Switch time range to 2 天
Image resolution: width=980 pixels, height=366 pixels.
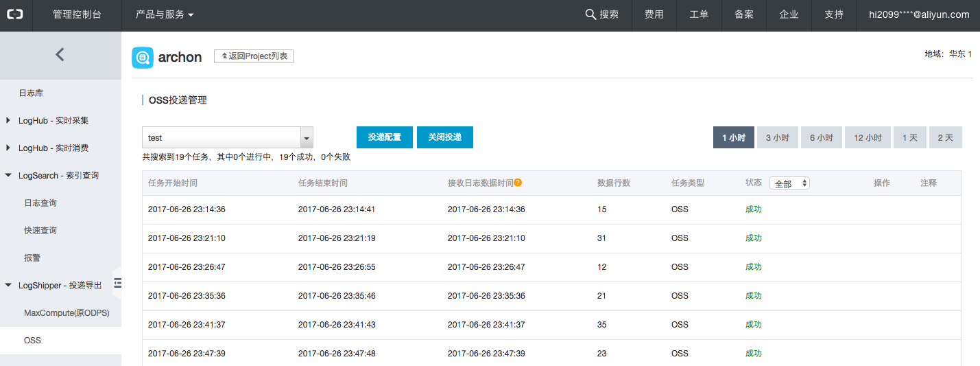coord(945,137)
